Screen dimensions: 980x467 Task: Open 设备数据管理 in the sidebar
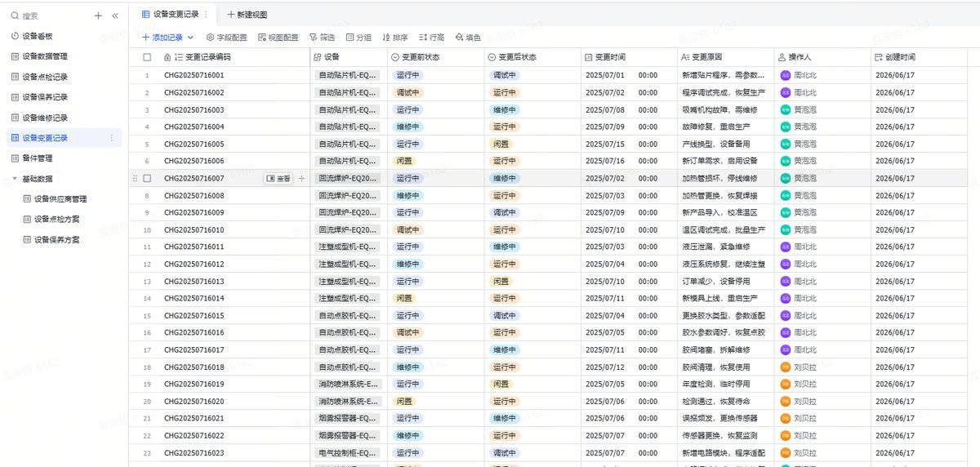point(45,56)
